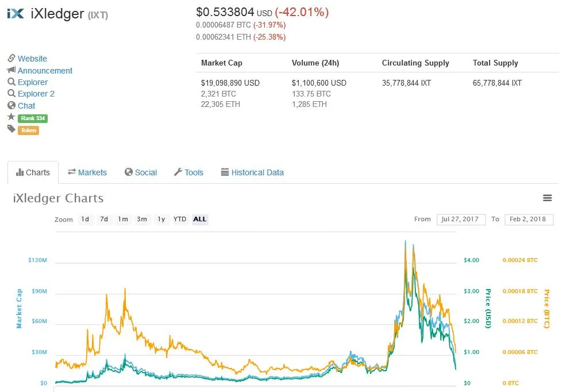This screenshot has width=578, height=392.
Task: Set chart zoom to 1m
Action: tap(123, 219)
